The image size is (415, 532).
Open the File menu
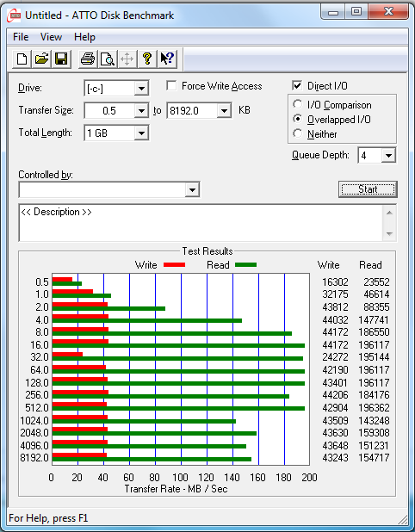pos(21,37)
